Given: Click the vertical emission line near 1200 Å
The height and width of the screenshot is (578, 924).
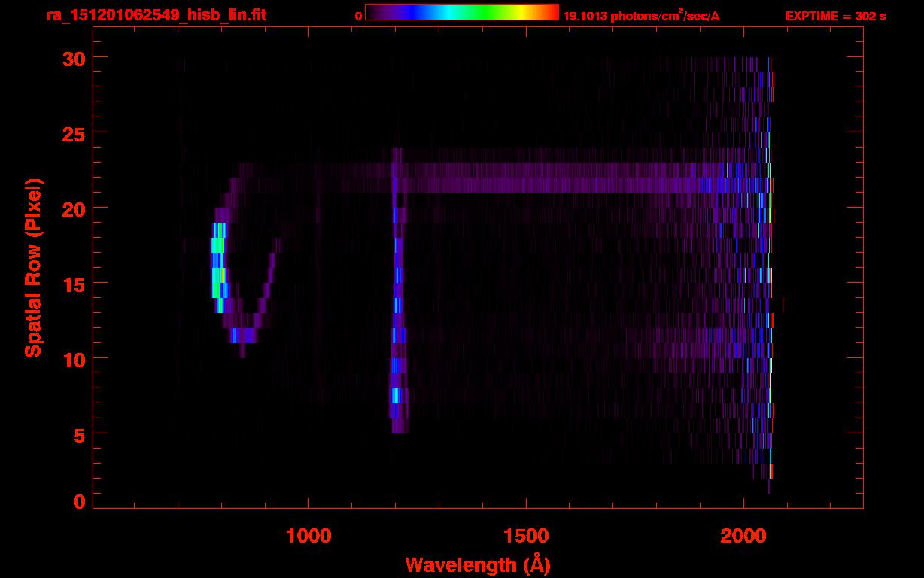Looking at the screenshot, I should [x=398, y=290].
